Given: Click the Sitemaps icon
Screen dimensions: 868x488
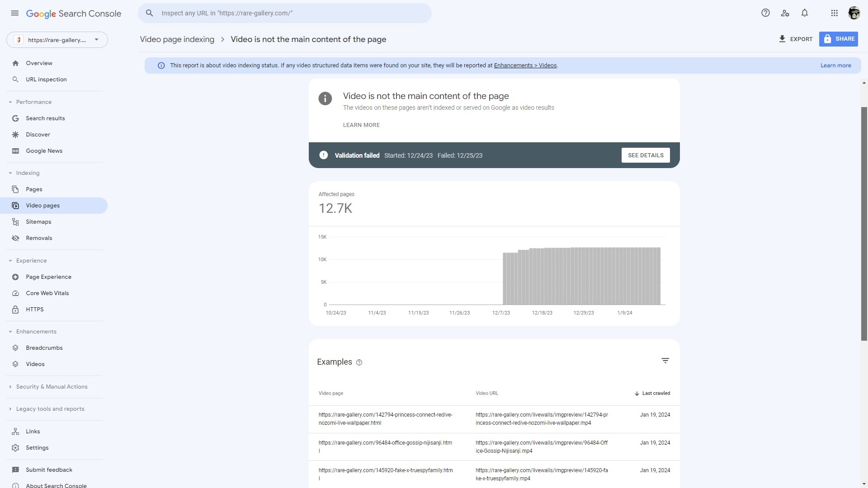Looking at the screenshot, I should 15,222.
